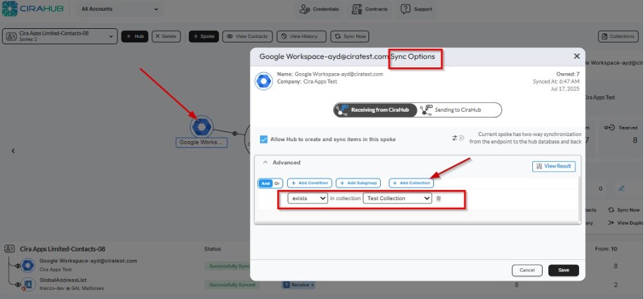The width and height of the screenshot is (644, 299).
Task: Click the Save button
Action: click(564, 270)
